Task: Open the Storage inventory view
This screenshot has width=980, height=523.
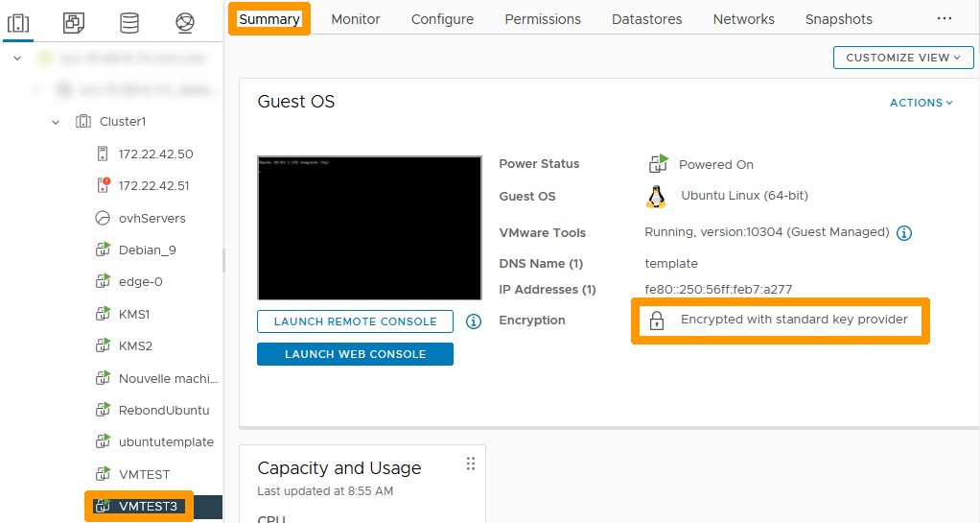Action: pos(129,23)
